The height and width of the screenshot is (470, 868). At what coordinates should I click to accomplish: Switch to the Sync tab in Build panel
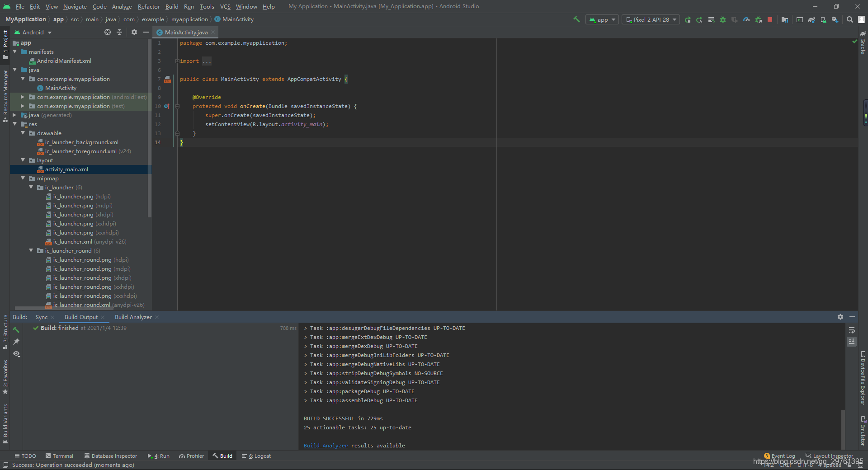pos(42,317)
